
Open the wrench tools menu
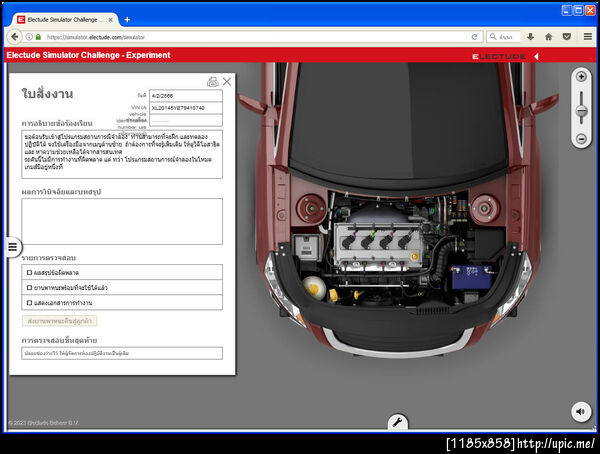(x=396, y=423)
